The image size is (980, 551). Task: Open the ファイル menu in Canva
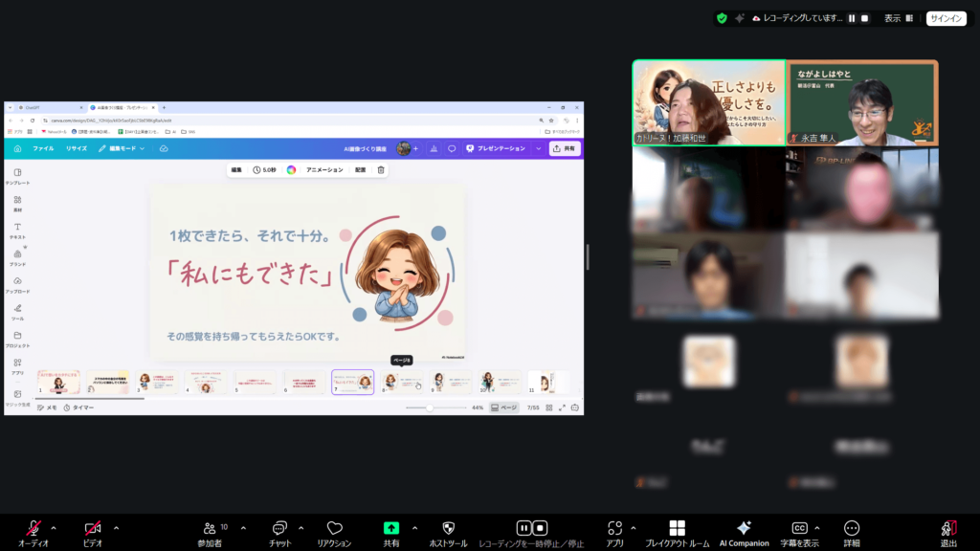pyautogui.click(x=43, y=148)
